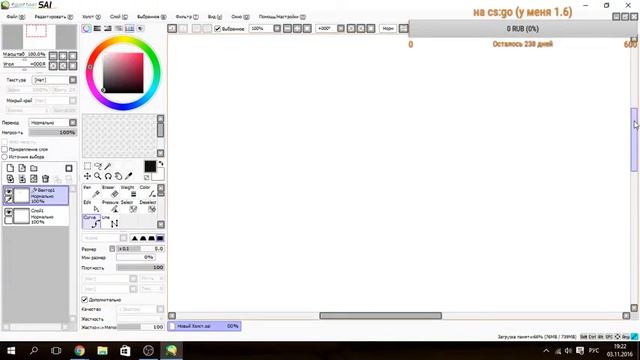Open the Вид menu
This screenshot has width=640, height=360.
[215, 17]
